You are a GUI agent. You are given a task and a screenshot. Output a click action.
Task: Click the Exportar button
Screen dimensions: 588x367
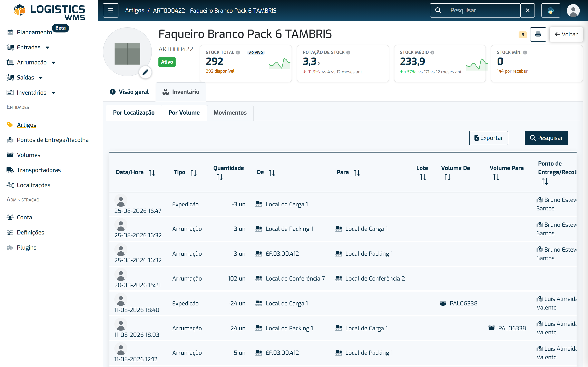coord(489,138)
